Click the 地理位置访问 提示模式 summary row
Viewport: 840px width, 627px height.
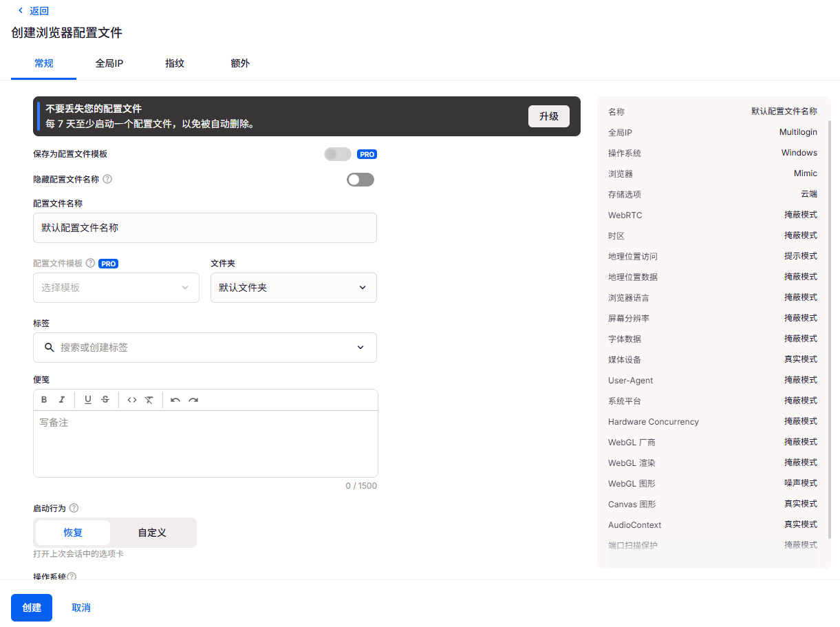pyautogui.click(x=713, y=256)
